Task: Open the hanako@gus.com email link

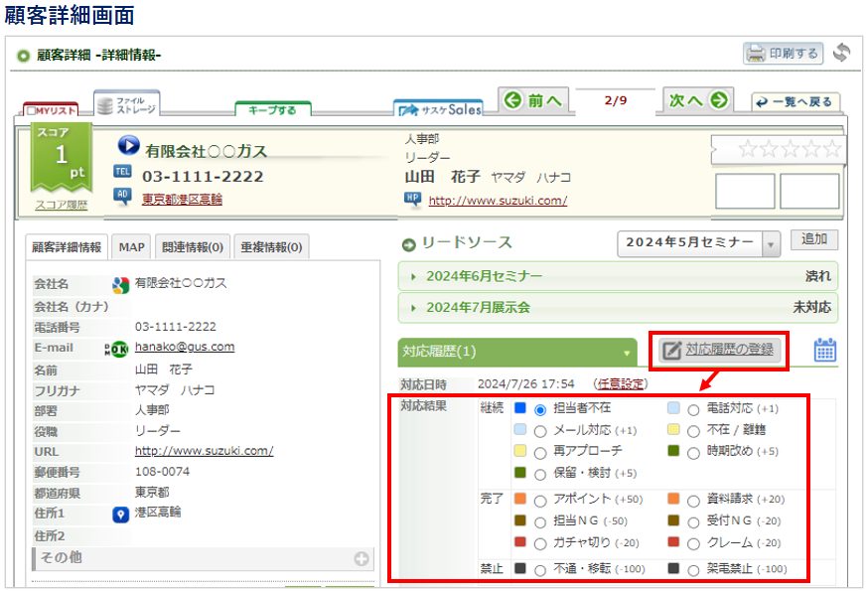Action: [184, 348]
